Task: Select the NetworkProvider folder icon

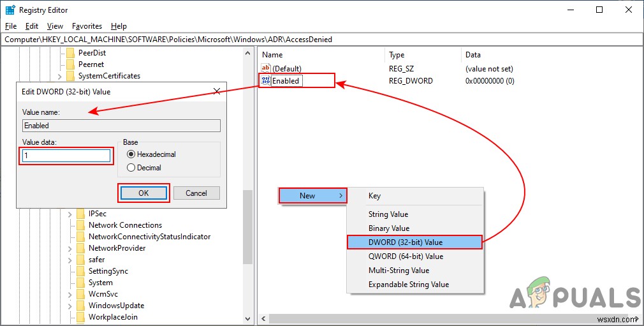Action: click(81, 248)
